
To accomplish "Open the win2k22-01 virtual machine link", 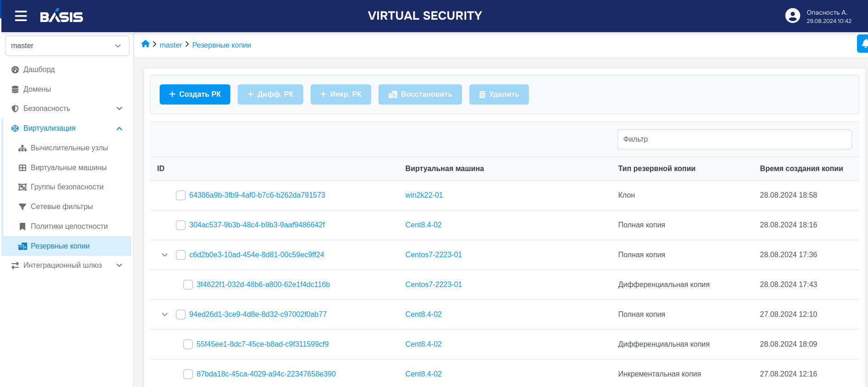I will [424, 195].
